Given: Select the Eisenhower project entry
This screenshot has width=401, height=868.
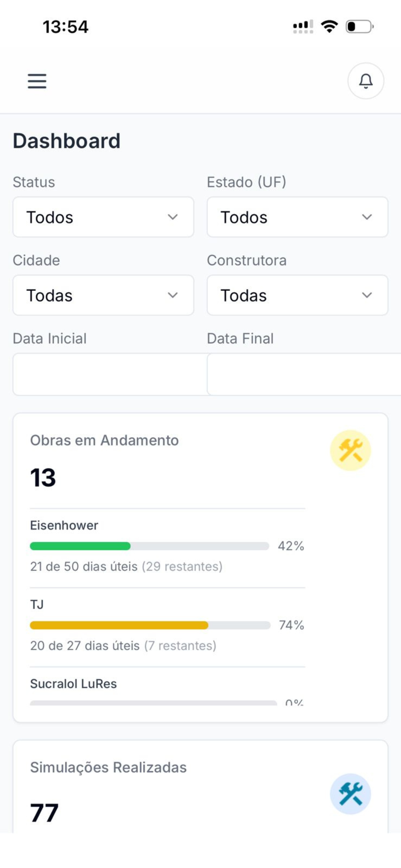Looking at the screenshot, I should pos(168,548).
